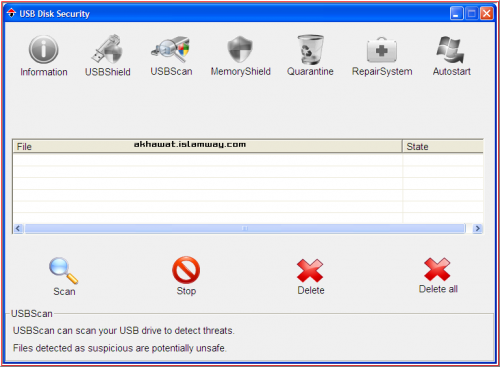Image resolution: width=500 pixels, height=367 pixels.
Task: Click the Delete all red cross icon
Action: pyautogui.click(x=437, y=269)
